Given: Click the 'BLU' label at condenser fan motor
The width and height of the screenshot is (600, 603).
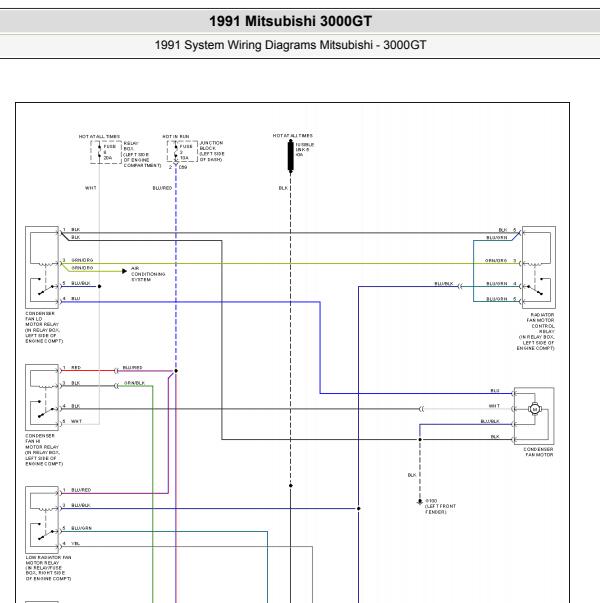Looking at the screenshot, I should [x=495, y=390].
